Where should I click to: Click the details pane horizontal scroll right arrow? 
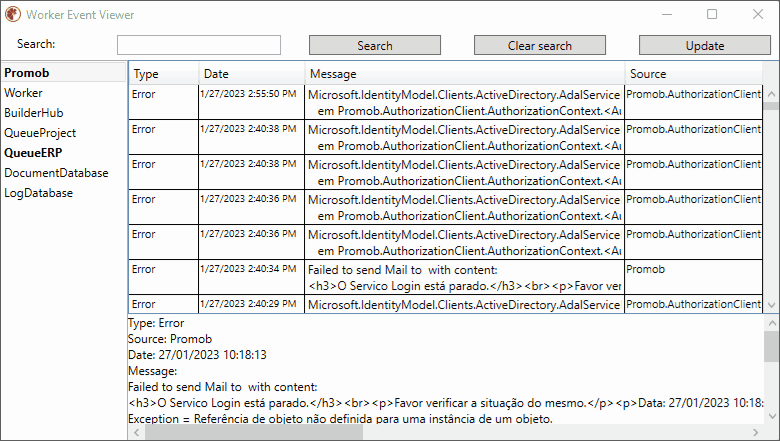pos(755,432)
